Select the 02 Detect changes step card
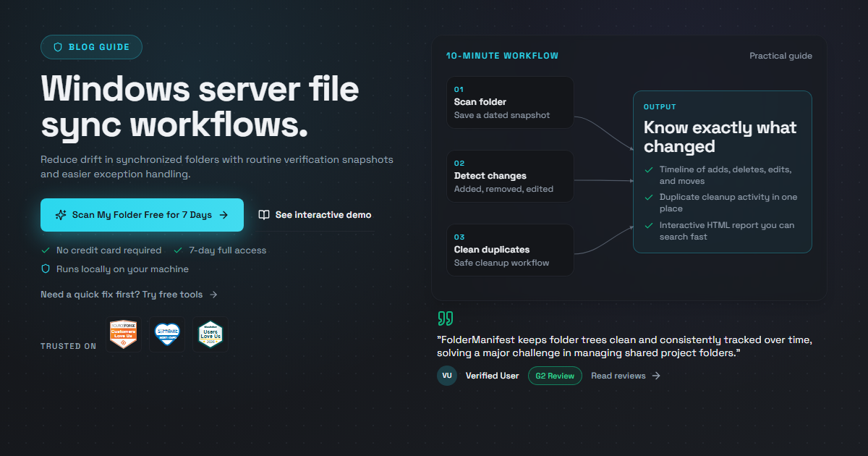This screenshot has height=456, width=868. click(511, 176)
